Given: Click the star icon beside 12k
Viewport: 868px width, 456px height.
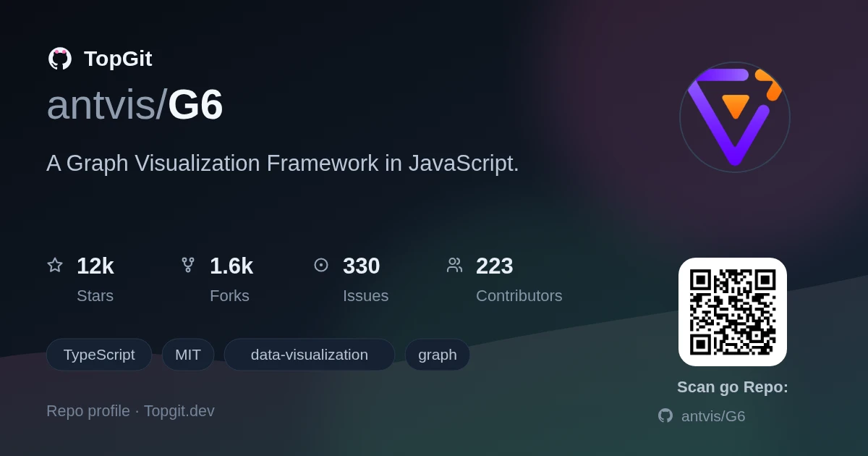Looking at the screenshot, I should click(55, 265).
